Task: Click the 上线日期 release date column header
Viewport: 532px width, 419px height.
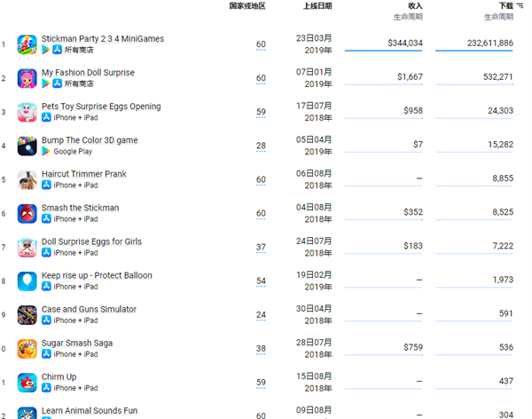Action: tap(317, 6)
